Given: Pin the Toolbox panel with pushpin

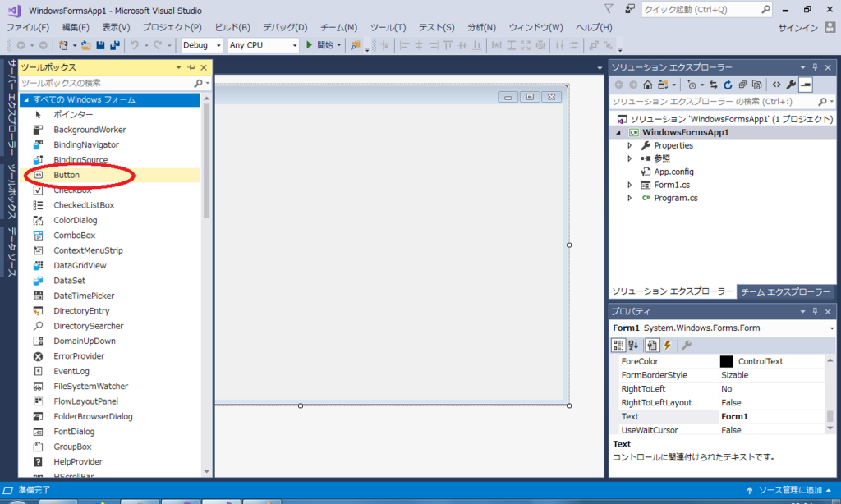Looking at the screenshot, I should 191,67.
